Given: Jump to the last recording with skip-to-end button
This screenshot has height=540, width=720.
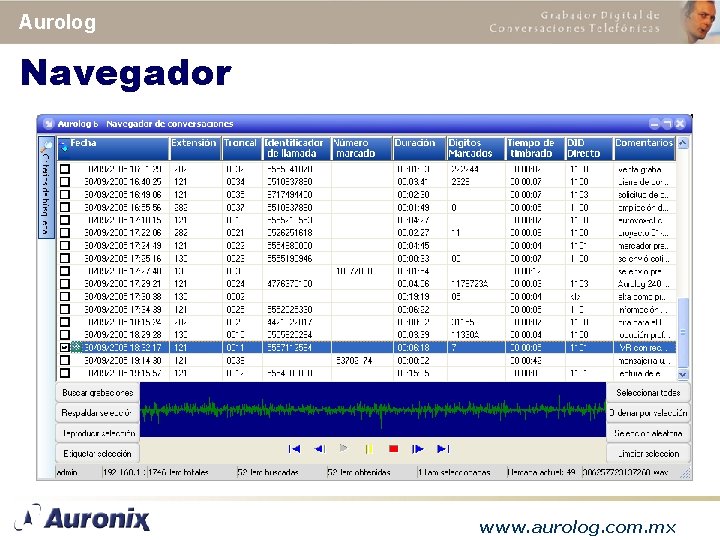Looking at the screenshot, I should (x=443, y=449).
